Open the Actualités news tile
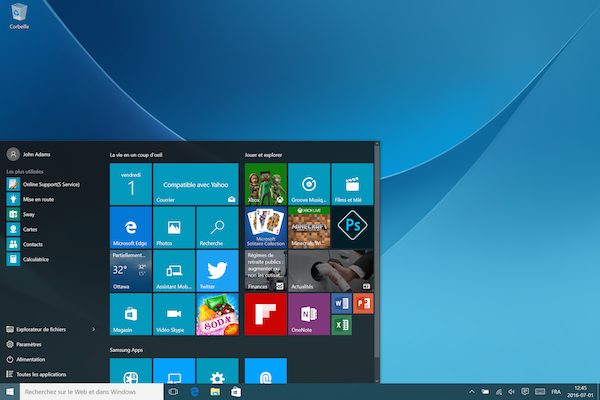 [x=331, y=271]
